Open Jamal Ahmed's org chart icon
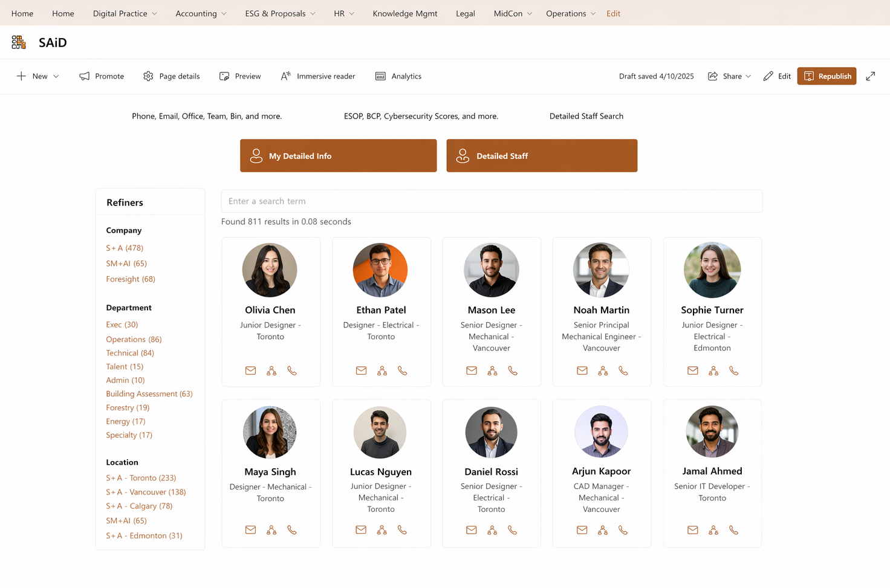Viewport: 890px width, 588px height. click(713, 530)
